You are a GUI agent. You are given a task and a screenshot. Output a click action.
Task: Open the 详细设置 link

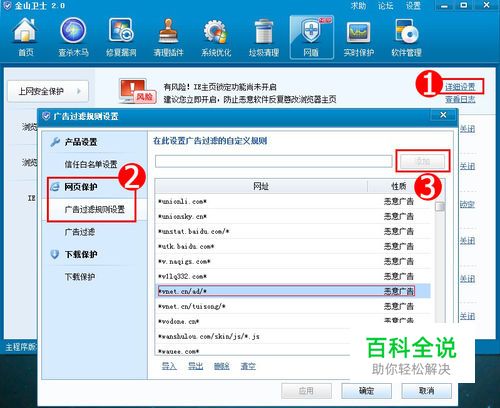coord(460,87)
